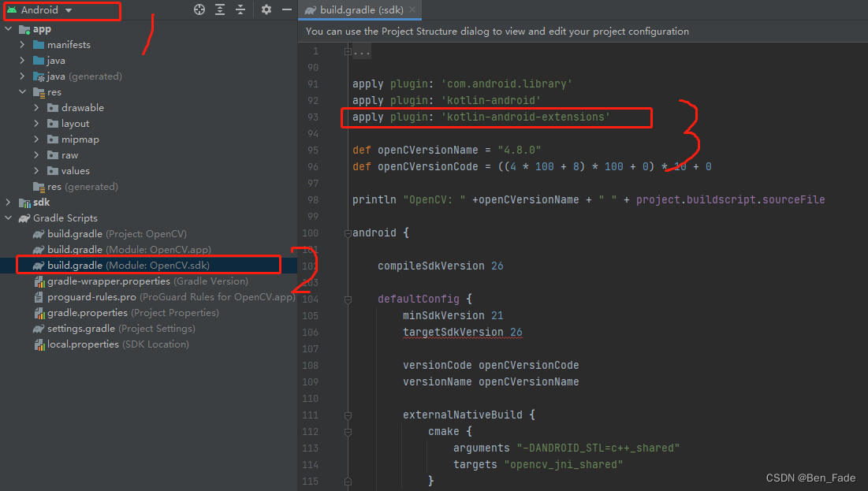
Task: Close the build.gradle (:sdk) tab
Action: tap(412, 10)
